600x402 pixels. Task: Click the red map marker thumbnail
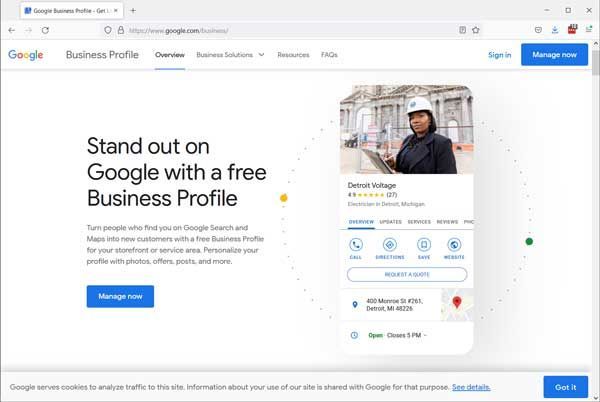coord(457,304)
